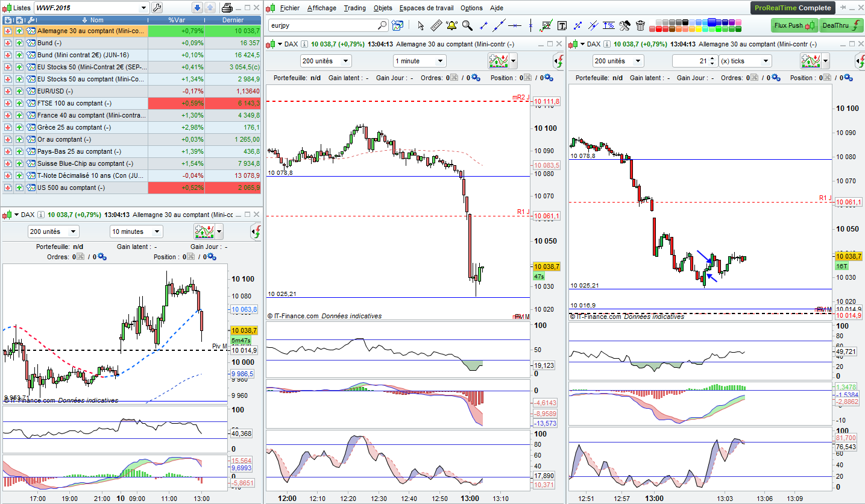Increase the 21 ticks stepper value
Image resolution: width=865 pixels, height=504 pixels.
coord(712,58)
